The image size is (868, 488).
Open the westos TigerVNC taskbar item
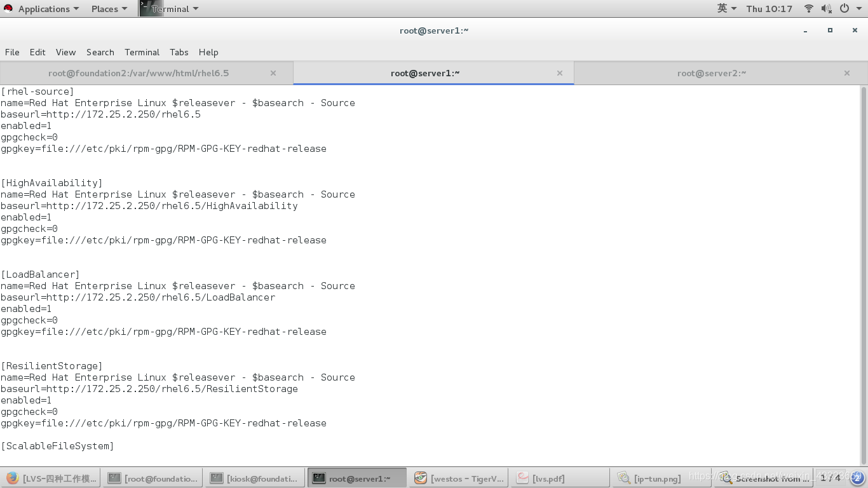point(460,478)
